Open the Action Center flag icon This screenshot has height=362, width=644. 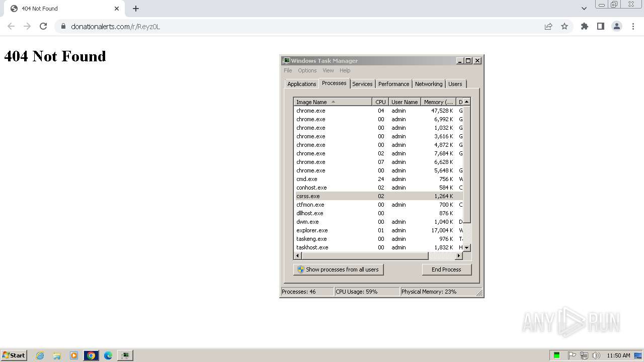(572, 355)
